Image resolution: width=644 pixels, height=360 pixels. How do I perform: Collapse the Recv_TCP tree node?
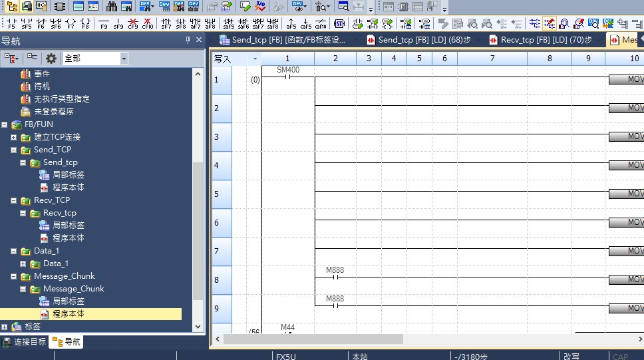(14, 200)
